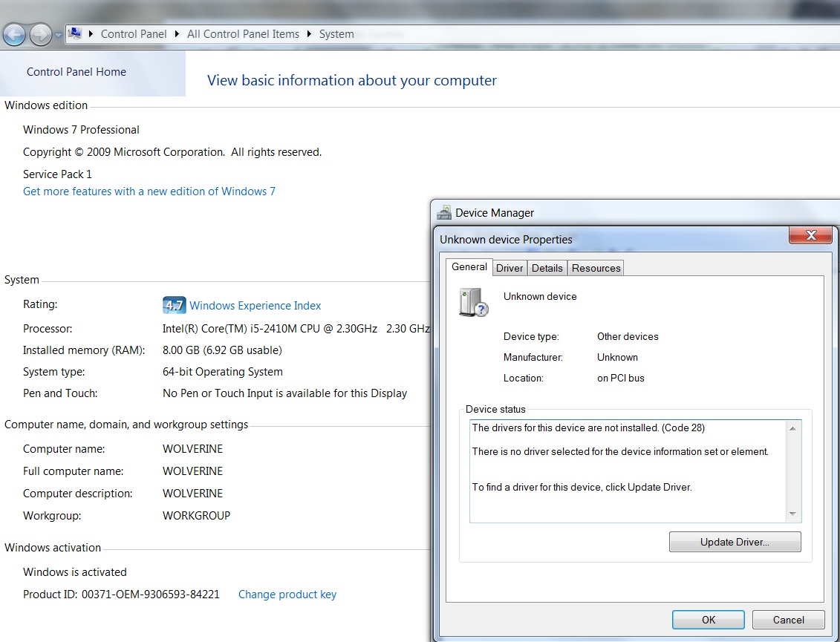Click the Windows is activated text

tap(74, 571)
